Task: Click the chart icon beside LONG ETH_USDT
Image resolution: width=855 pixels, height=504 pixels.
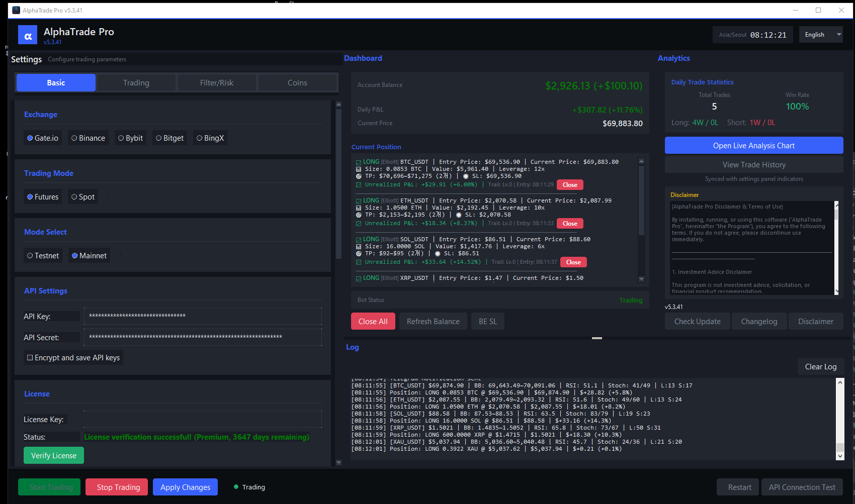Action: pos(359,201)
